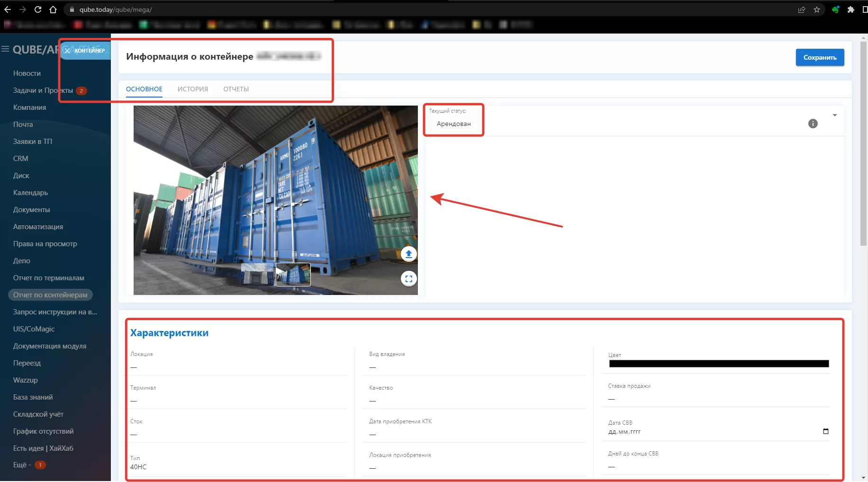Close the КОНТЕЙНЕР side panel tab

click(x=67, y=51)
